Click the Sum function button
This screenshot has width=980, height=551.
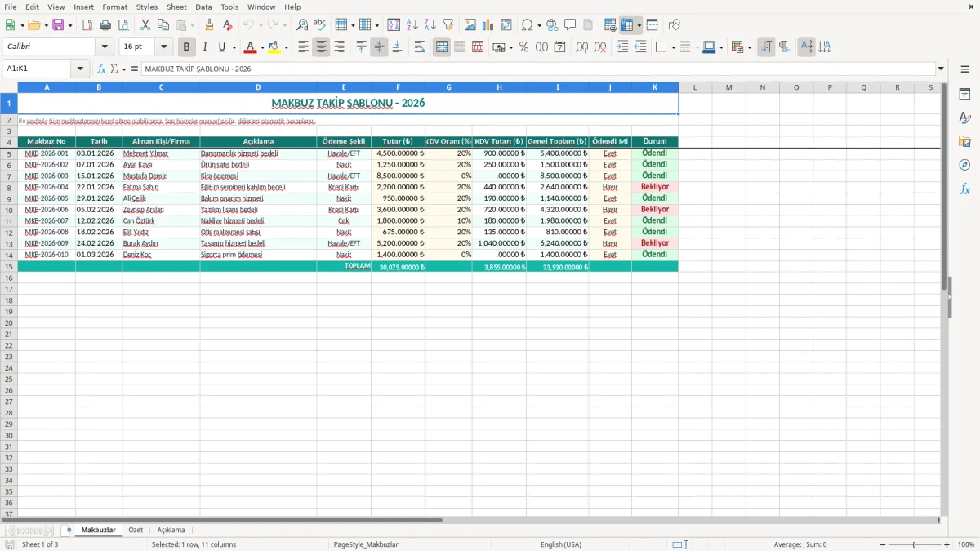click(114, 69)
